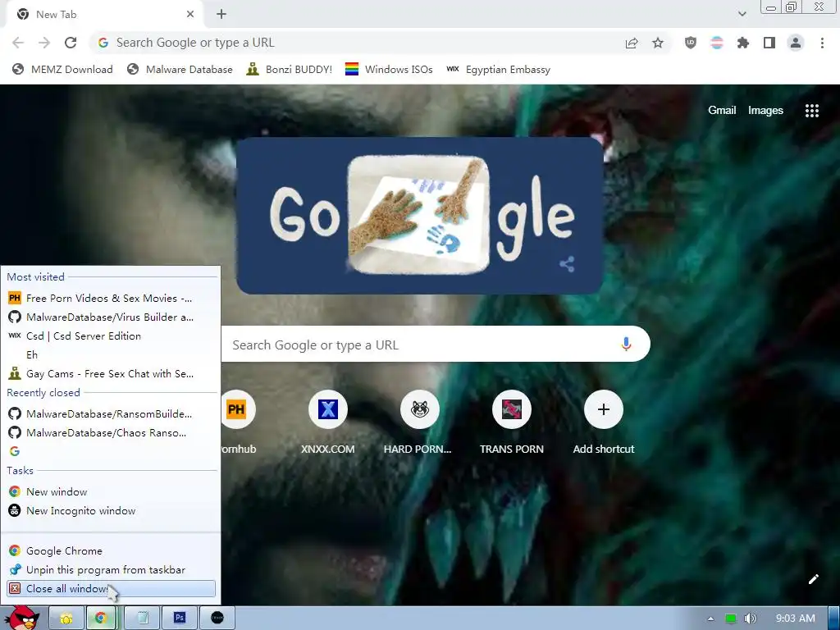Open the HARD PORN shortcut tile
This screenshot has height=630, width=840.
pos(419,422)
